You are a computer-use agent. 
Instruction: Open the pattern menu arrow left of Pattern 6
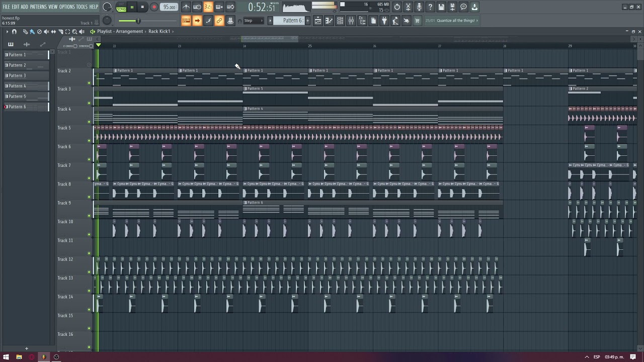270,21
